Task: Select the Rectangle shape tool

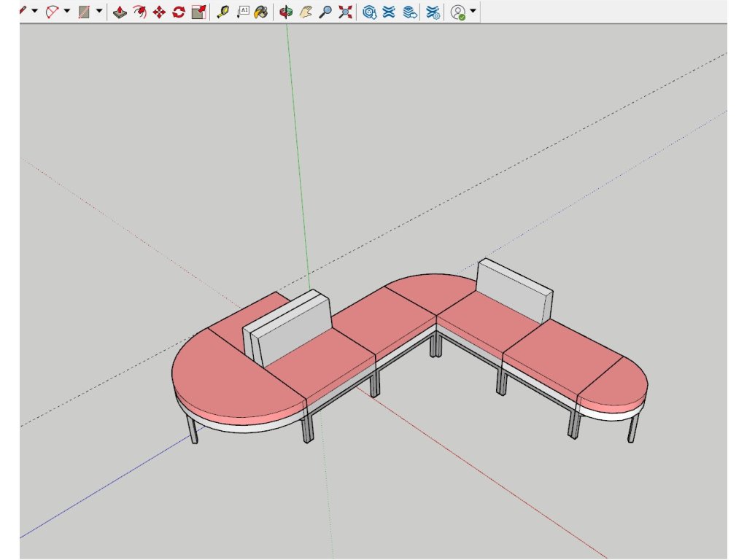Action: (x=84, y=12)
